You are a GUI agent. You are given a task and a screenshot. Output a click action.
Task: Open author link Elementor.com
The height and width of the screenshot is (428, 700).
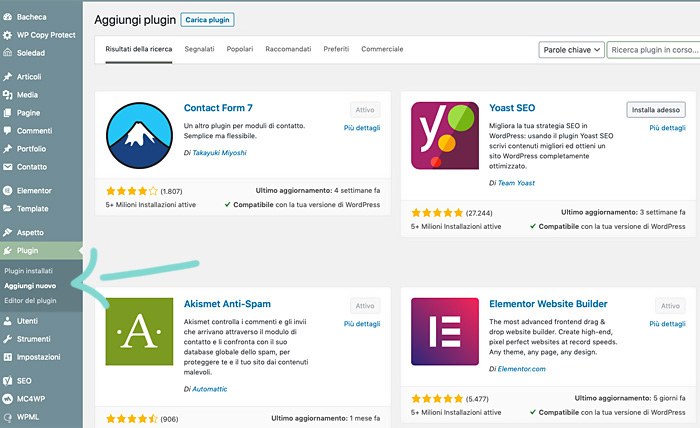pos(521,369)
